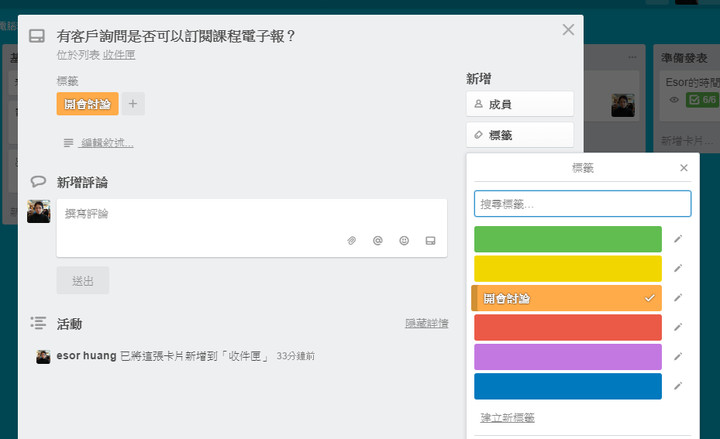
Task: Edit the green label with pencil icon
Action: 678,239
